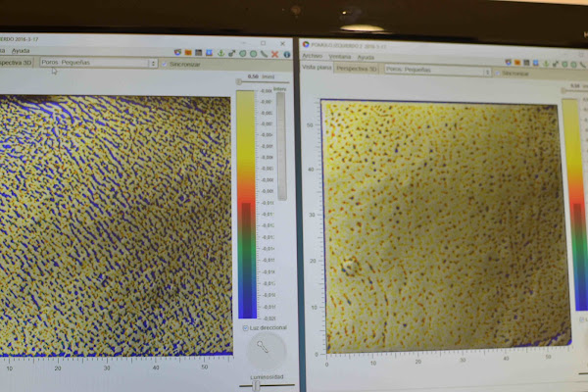This screenshot has height=392, width=588.
Task: Click the green diagonal line icon in left window
Action: click(x=264, y=54)
